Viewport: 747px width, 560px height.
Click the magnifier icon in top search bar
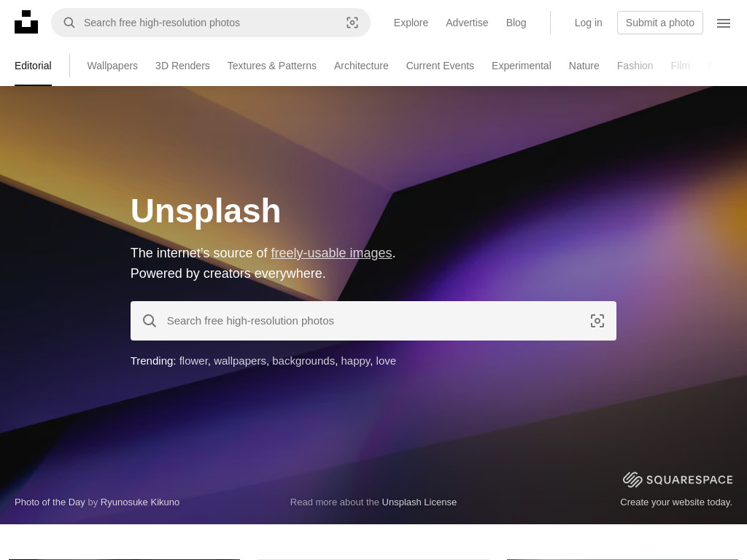[x=69, y=23]
